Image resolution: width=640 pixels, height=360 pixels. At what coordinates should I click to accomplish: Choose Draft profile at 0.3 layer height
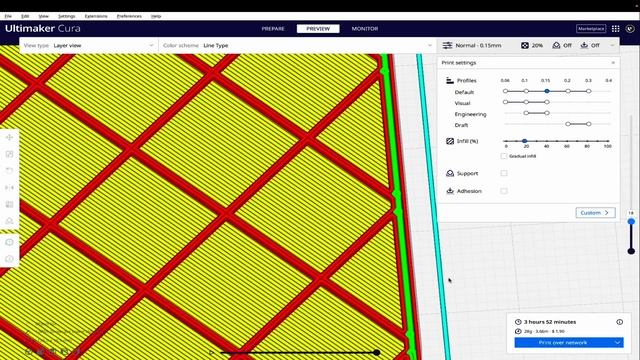[589, 124]
